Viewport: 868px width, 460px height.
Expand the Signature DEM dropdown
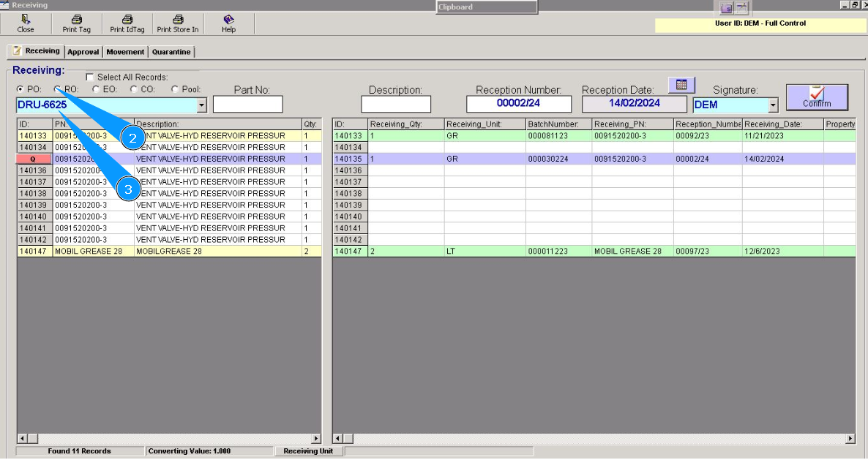pyautogui.click(x=774, y=105)
